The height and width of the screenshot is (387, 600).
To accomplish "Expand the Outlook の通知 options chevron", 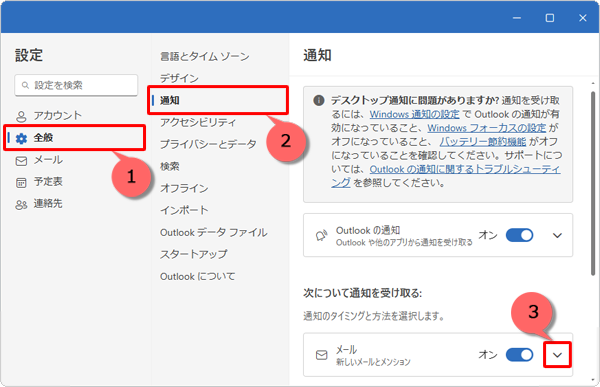I will tap(557, 235).
